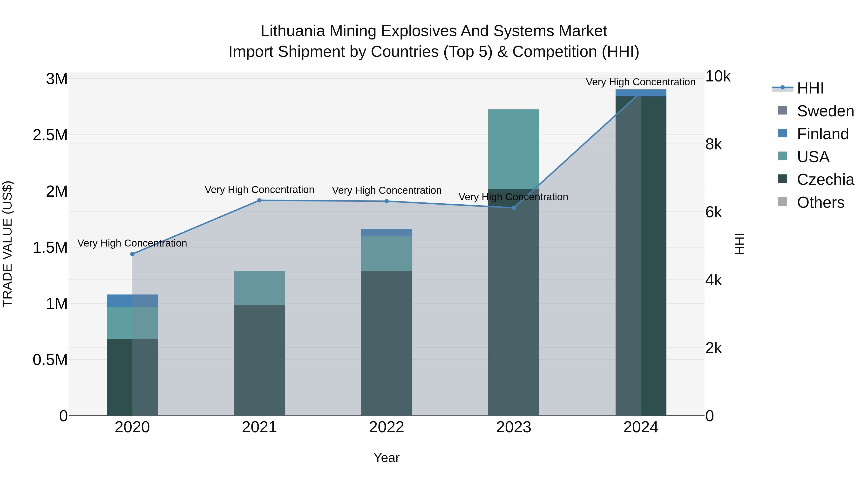The height and width of the screenshot is (488, 868).
Task: Click the 2023 Czechia bar segment
Action: 514,302
